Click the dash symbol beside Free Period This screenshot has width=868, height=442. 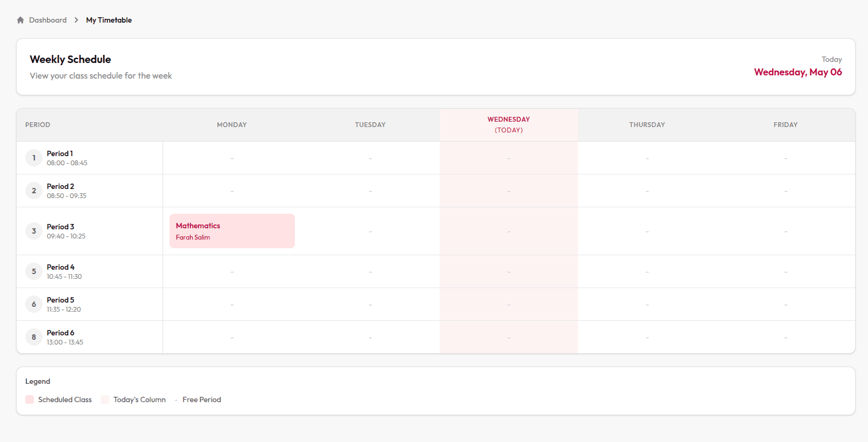(176, 400)
